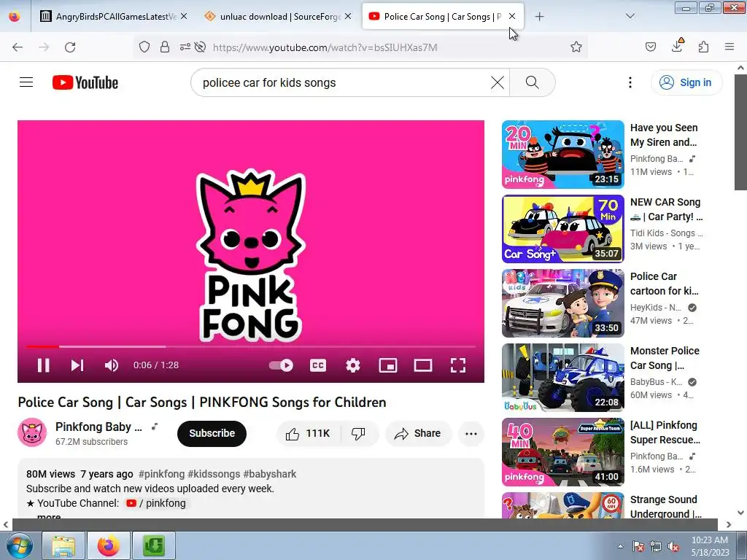Click the magnifier search button

(532, 82)
